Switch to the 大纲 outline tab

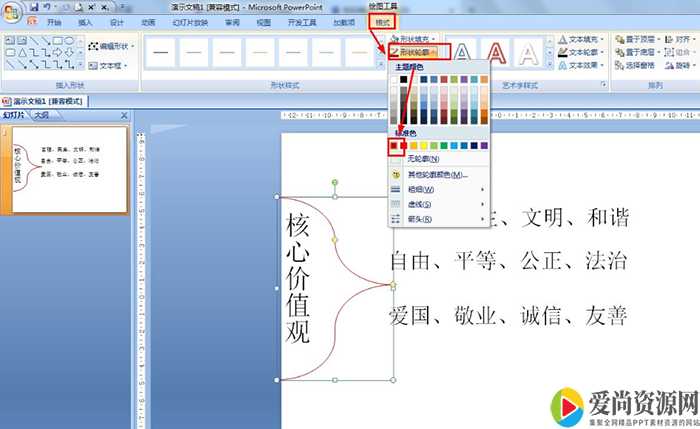41,115
